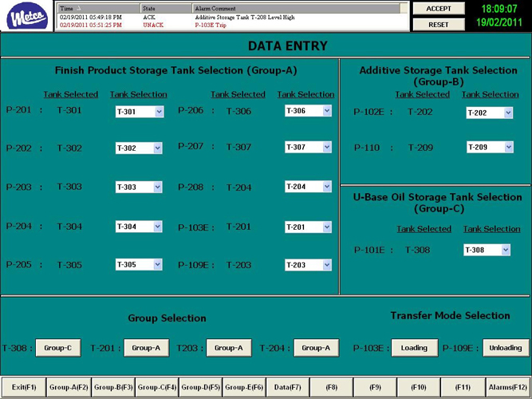532x399 pixels.
Task: Open the P-101E T-308 dropdown
Action: [487, 250]
